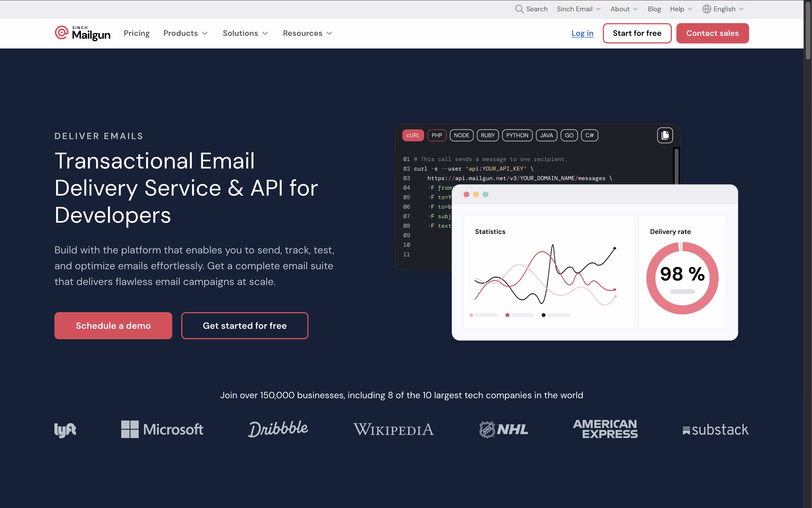Expand the Help dropdown

coord(681,9)
